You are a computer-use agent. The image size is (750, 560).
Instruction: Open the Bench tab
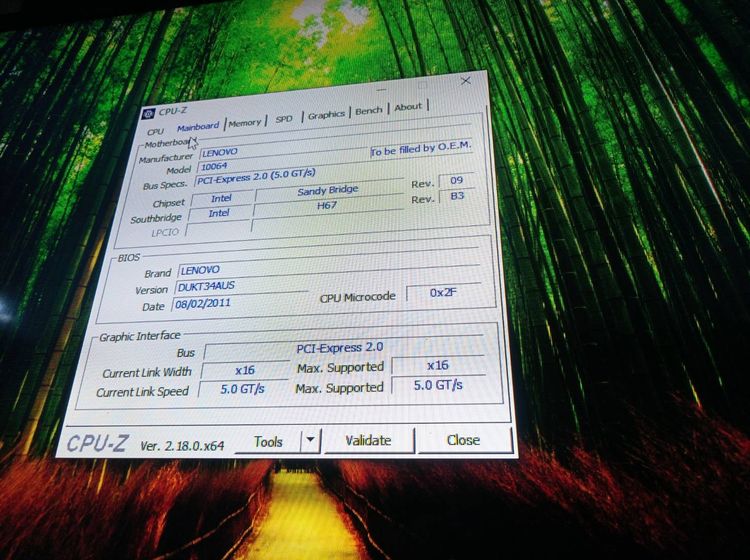click(369, 111)
